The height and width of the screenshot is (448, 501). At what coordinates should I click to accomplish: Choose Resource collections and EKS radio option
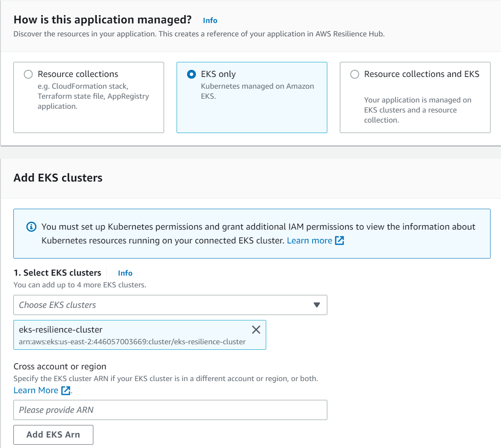pyautogui.click(x=355, y=74)
